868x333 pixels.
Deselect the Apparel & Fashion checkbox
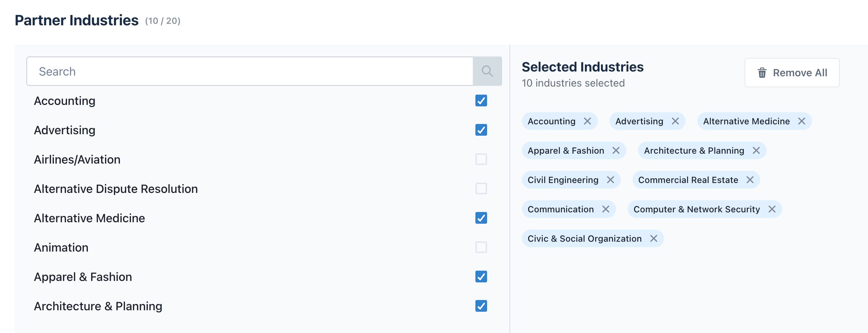(x=481, y=277)
